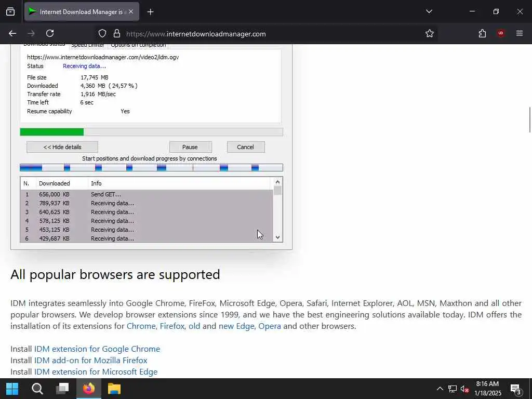Open the new Edge link
Screen dimensions: 532x399
(237, 326)
